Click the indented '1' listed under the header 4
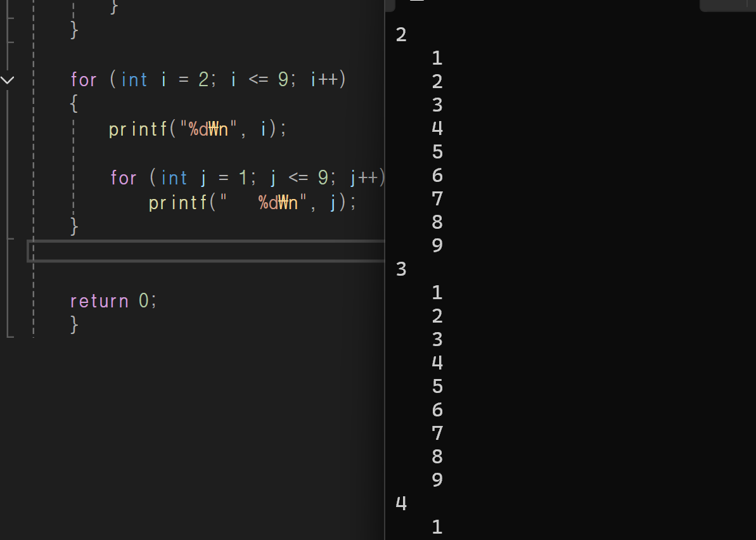Viewport: 756px width, 540px height. click(x=437, y=527)
